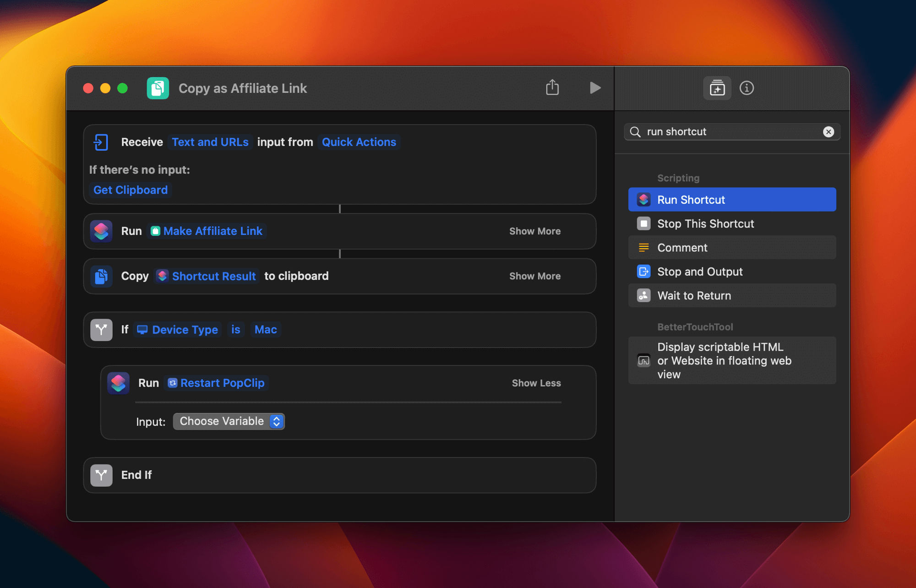Click the Copy as Affiliate Link shortcut icon
Viewport: 916px width, 588px height.
point(158,88)
